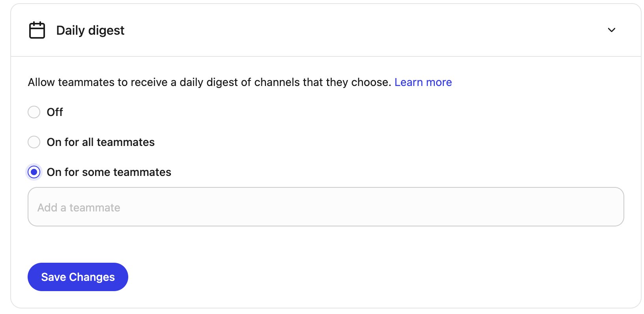Select the Daily digest header row

[x=316, y=30]
